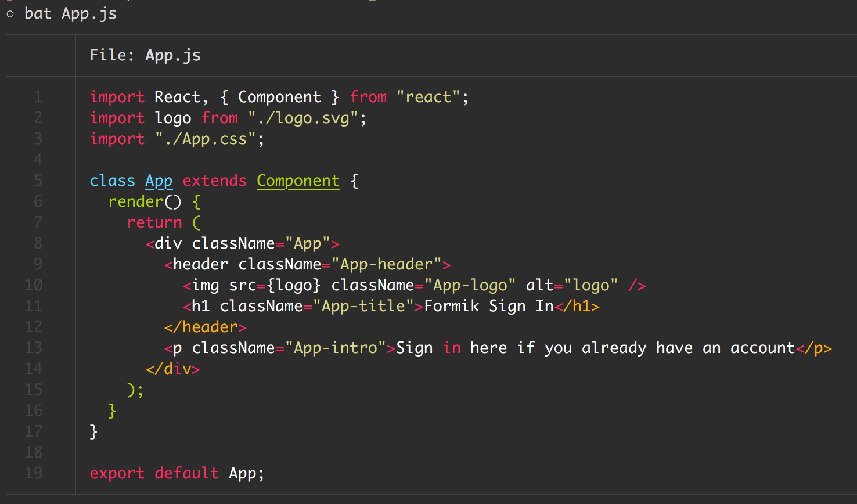Click the "App-intro" className string
This screenshot has width=857, height=504.
[335, 348]
